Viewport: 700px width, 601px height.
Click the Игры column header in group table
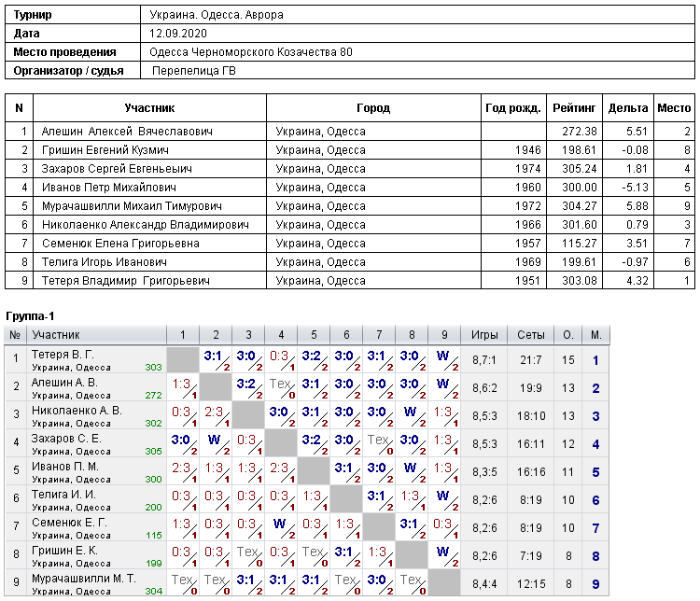pyautogui.click(x=484, y=335)
